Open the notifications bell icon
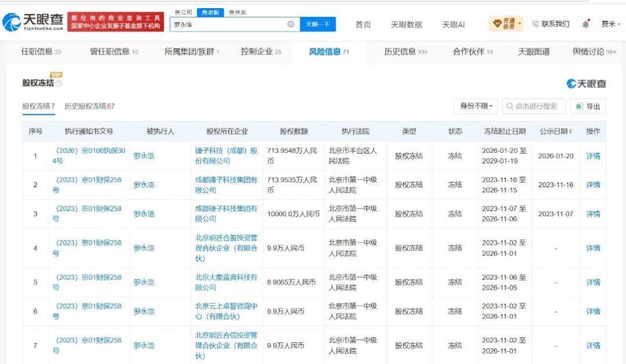 point(585,24)
